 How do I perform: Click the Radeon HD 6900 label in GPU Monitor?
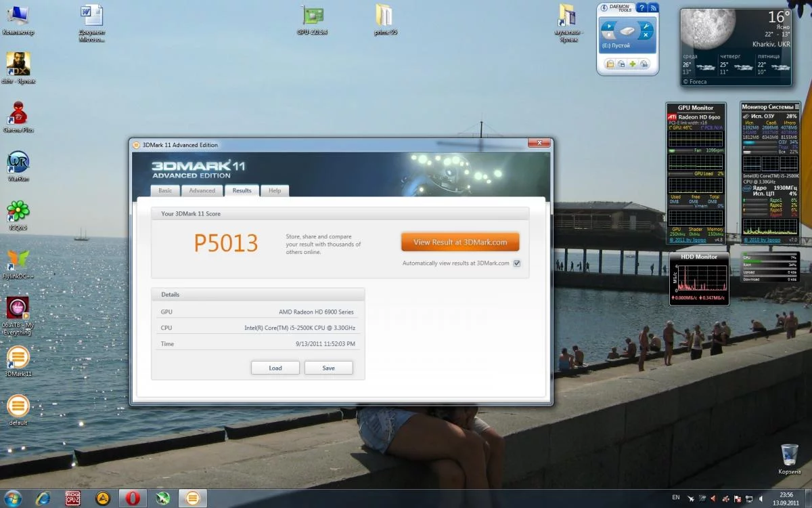tap(700, 117)
